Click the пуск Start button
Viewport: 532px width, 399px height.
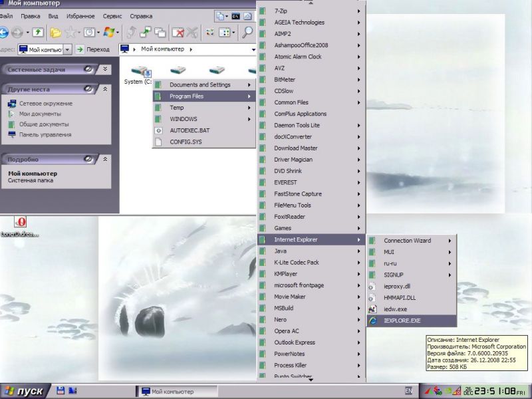coord(25,390)
